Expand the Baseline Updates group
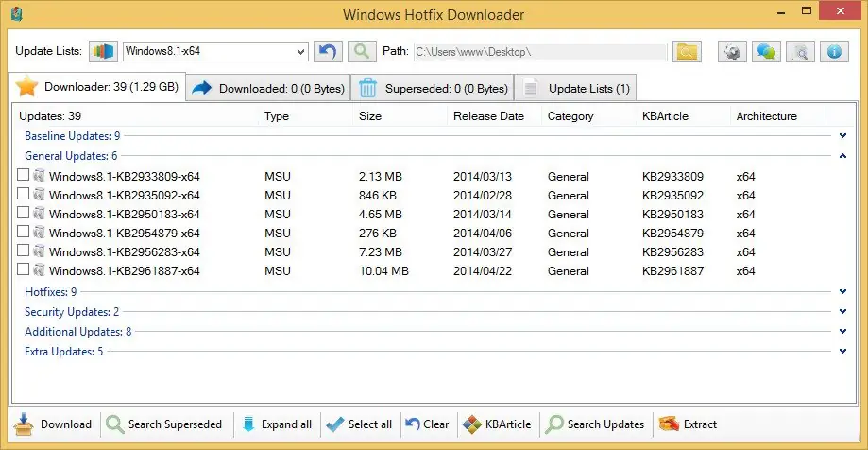 842,136
